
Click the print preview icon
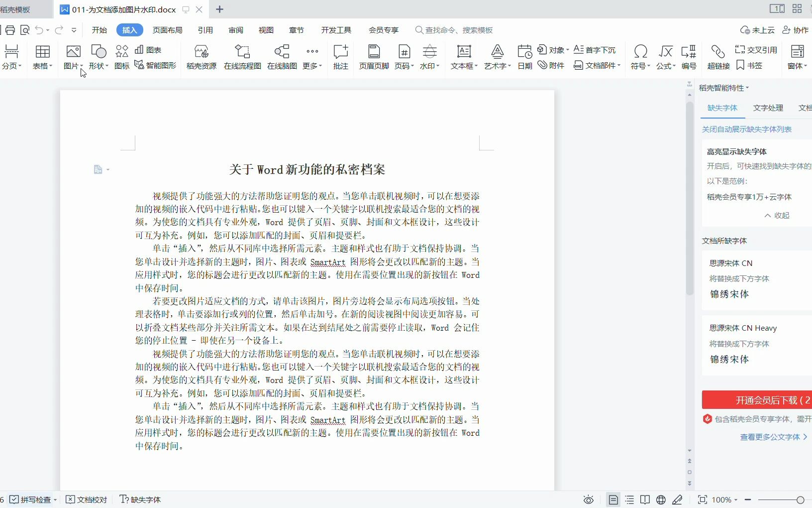[x=25, y=30]
